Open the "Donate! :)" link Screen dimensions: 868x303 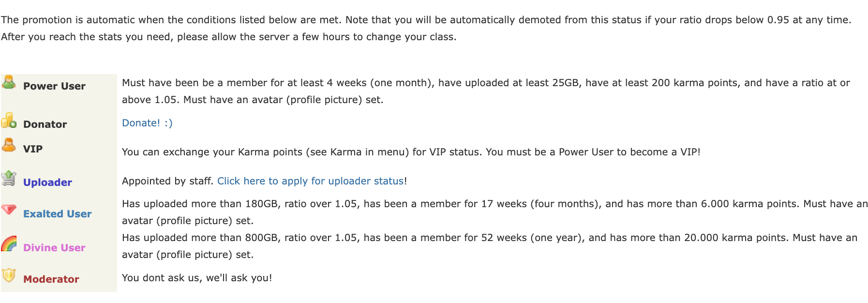click(x=147, y=123)
